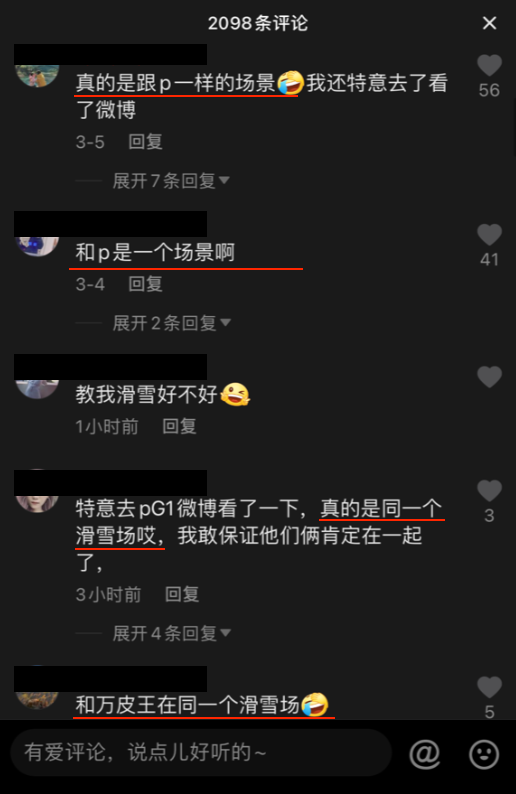Reply to the comment dated 3-5
516x794 pixels.
145,142
